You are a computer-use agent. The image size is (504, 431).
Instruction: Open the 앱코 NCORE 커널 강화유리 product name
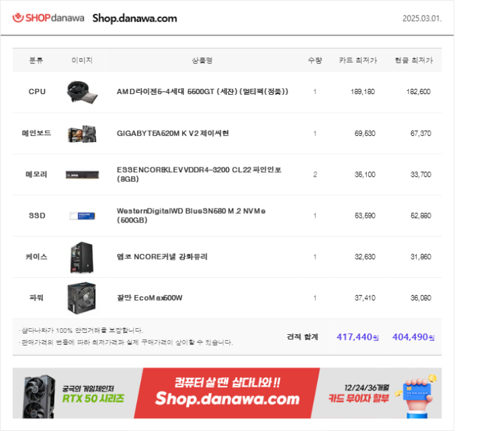[162, 257]
